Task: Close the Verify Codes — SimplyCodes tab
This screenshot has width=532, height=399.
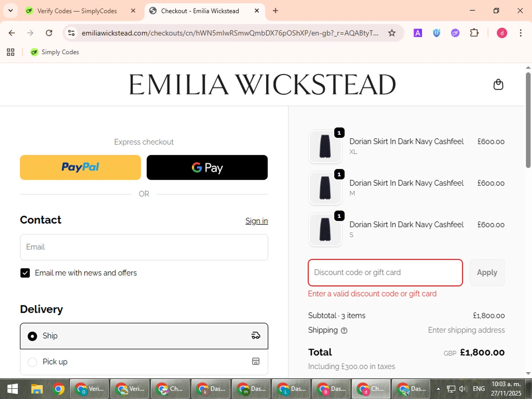Action: point(133,11)
